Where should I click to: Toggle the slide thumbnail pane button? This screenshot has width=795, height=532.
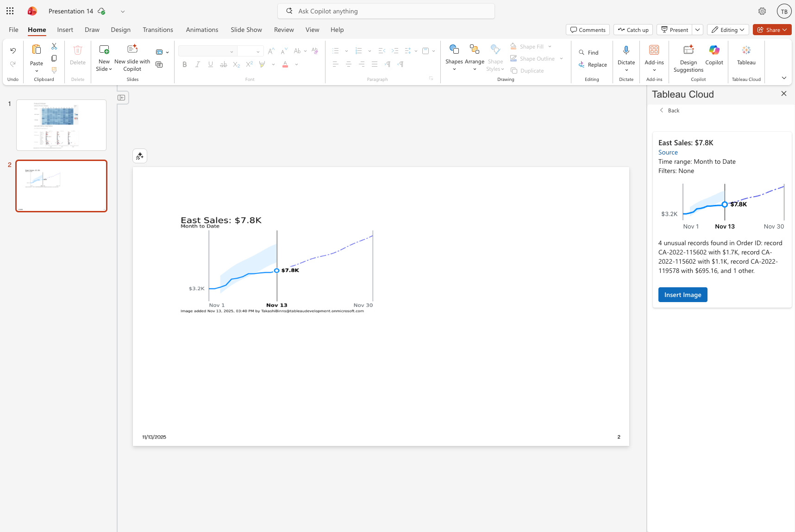pos(121,98)
